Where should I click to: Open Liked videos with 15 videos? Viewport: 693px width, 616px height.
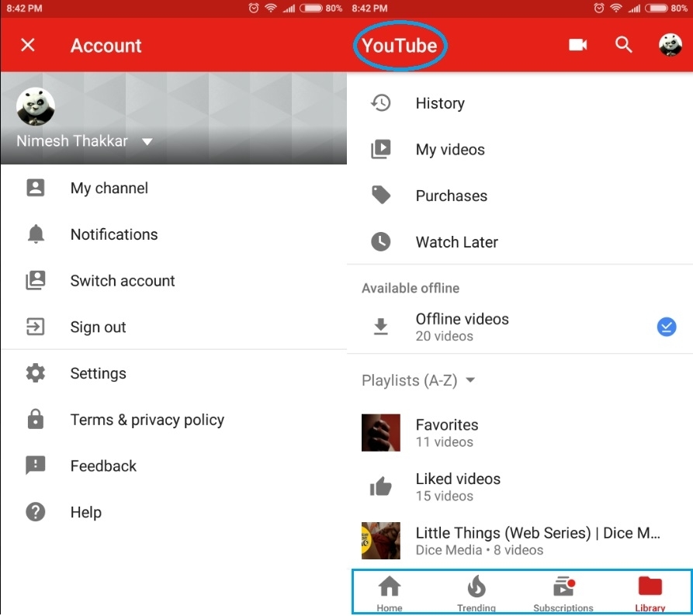pos(520,487)
